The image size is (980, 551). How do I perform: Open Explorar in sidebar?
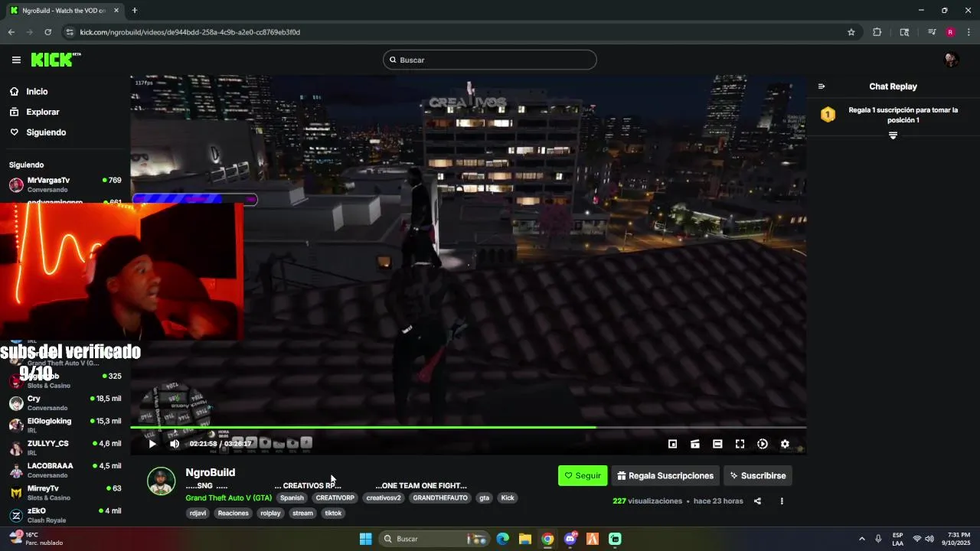42,112
